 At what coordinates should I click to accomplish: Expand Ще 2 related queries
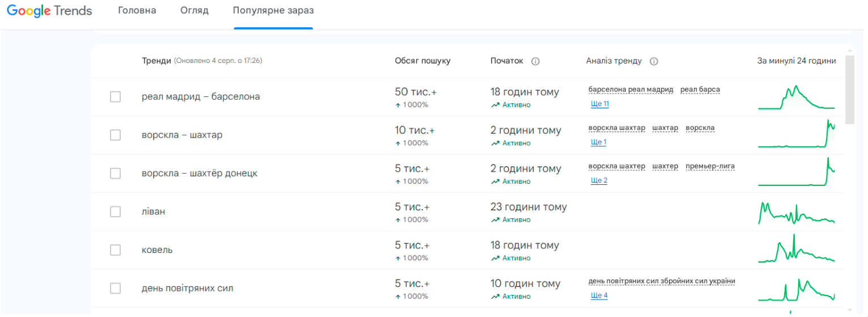(599, 180)
